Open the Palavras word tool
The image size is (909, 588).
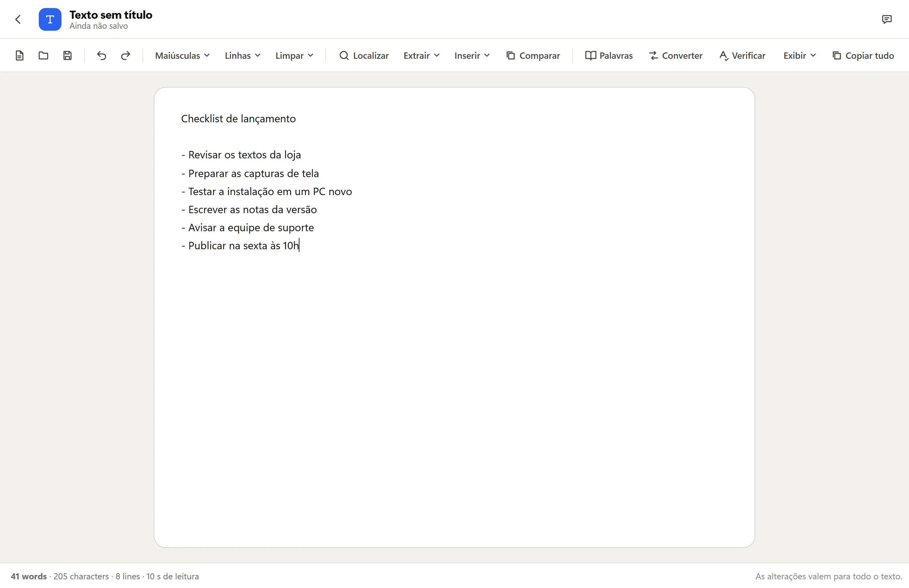point(609,55)
